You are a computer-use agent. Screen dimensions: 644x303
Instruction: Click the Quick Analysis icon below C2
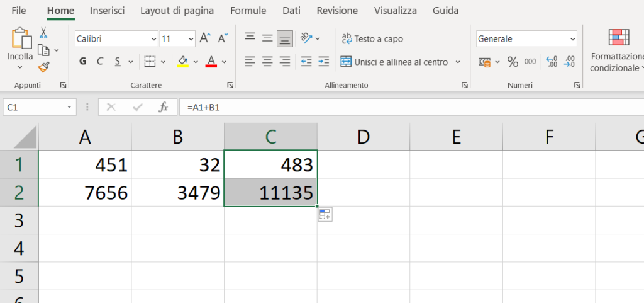(325, 215)
